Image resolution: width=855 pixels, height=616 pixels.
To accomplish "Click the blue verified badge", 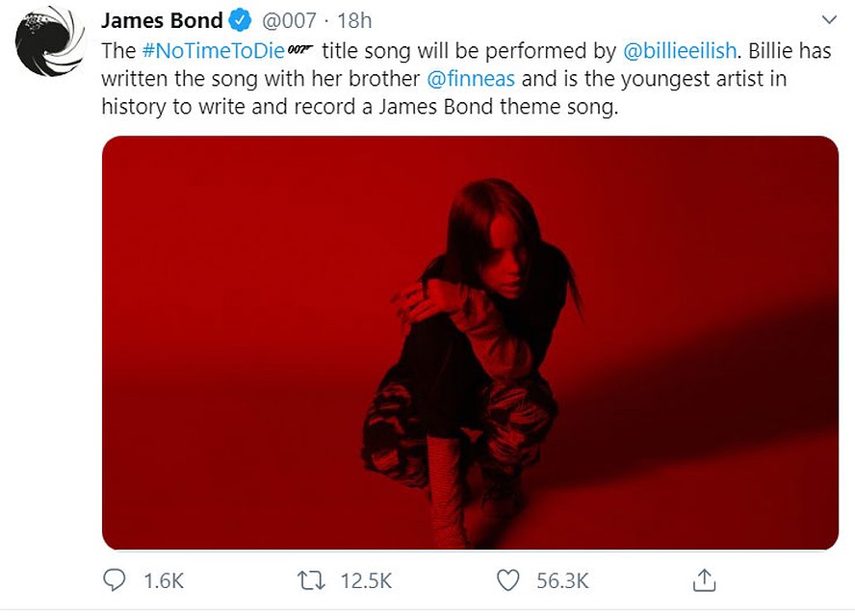I will [x=240, y=21].
